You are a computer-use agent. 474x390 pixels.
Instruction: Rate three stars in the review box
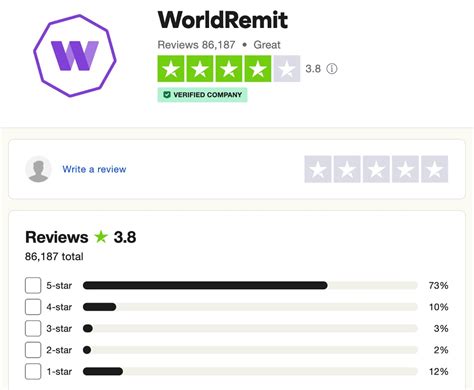tap(376, 169)
